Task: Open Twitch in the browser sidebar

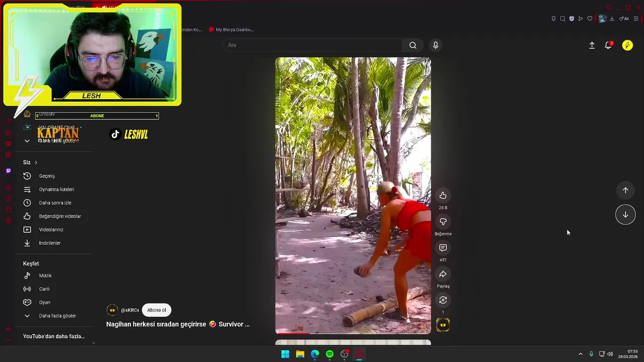Action: click(8, 171)
